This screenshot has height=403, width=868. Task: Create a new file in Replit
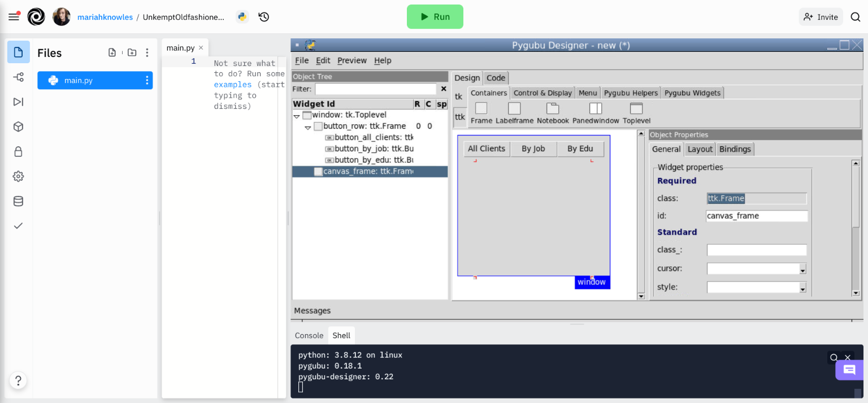click(x=112, y=52)
